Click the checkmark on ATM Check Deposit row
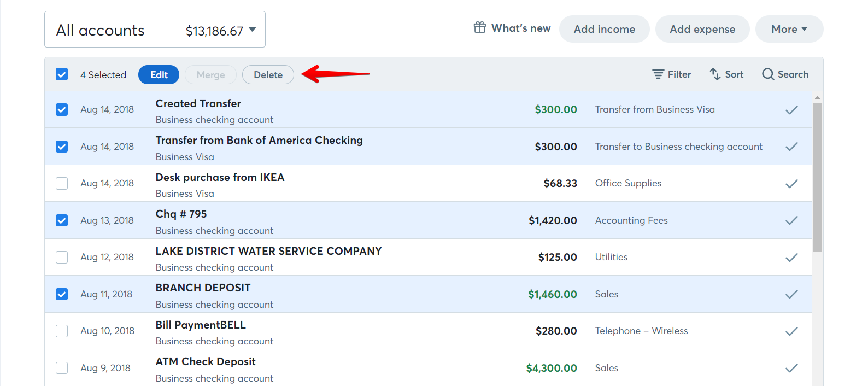Viewport: 868px width, 386px height. point(791,367)
